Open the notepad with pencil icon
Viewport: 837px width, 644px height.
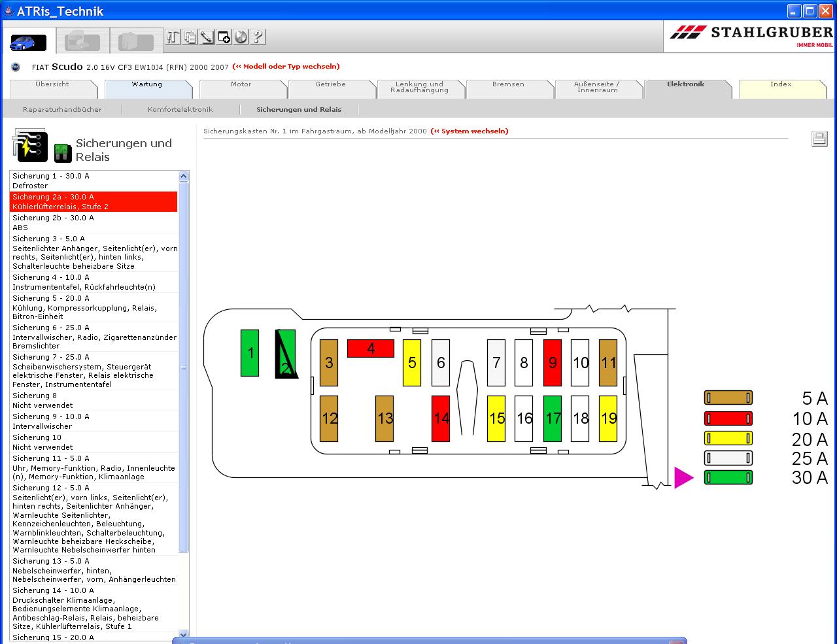[x=207, y=37]
